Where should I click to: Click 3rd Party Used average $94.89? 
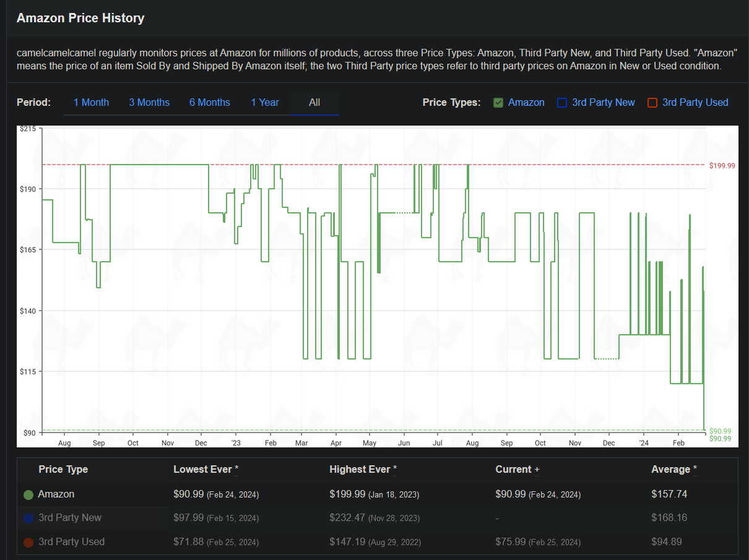pos(667,542)
